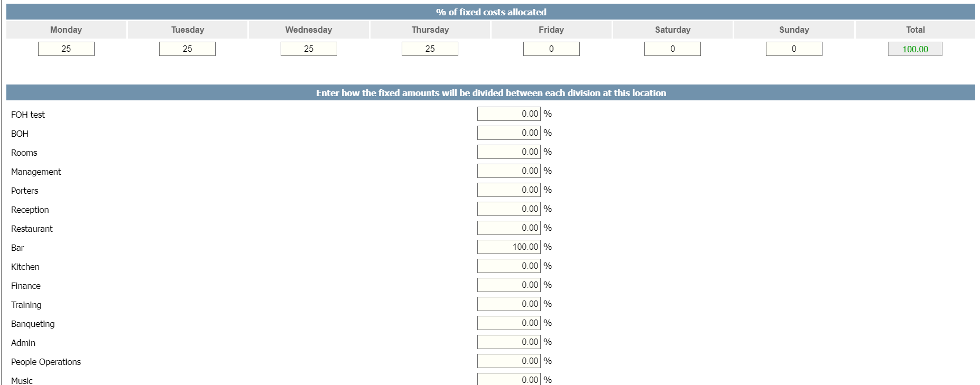
Task: Click the Monday percentage input field
Action: click(x=66, y=49)
